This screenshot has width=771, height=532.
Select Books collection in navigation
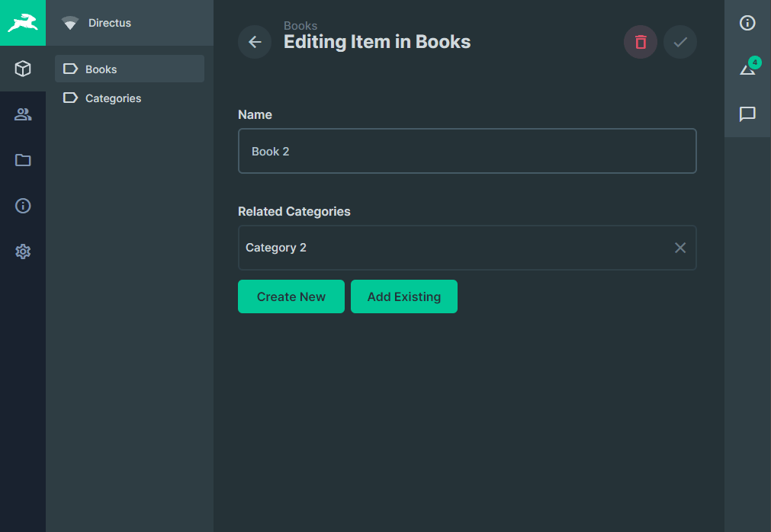coord(130,69)
